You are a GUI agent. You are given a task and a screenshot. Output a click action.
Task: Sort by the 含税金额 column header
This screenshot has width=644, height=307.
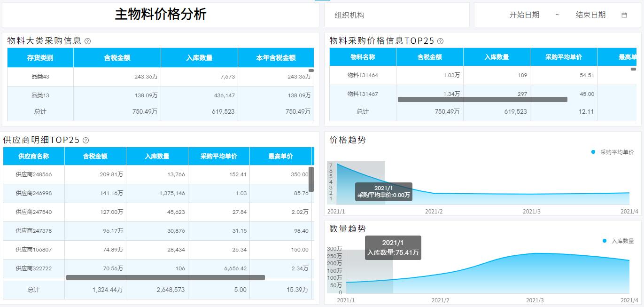pos(116,57)
